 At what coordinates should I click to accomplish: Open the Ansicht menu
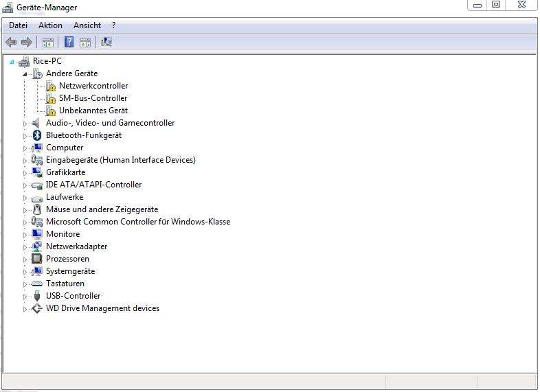87,25
